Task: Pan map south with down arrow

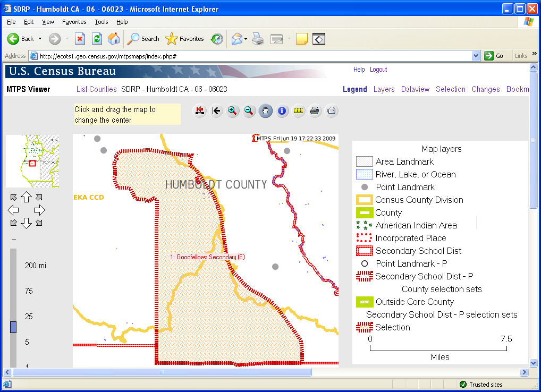Action: pyautogui.click(x=26, y=223)
